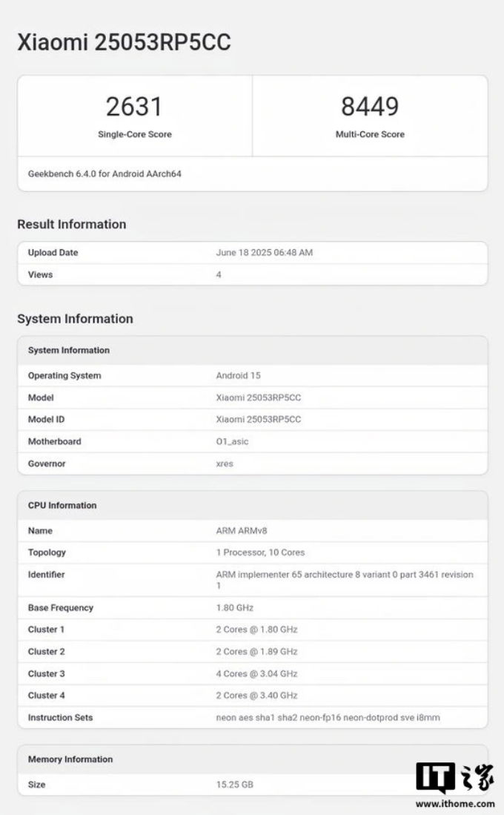Click the xres governor value

tap(225, 463)
